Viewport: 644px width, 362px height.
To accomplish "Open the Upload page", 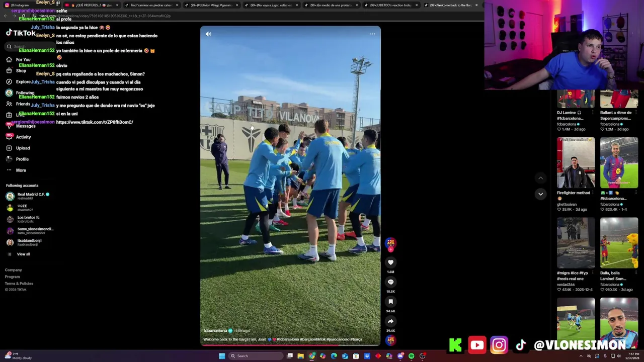I will point(18,148).
